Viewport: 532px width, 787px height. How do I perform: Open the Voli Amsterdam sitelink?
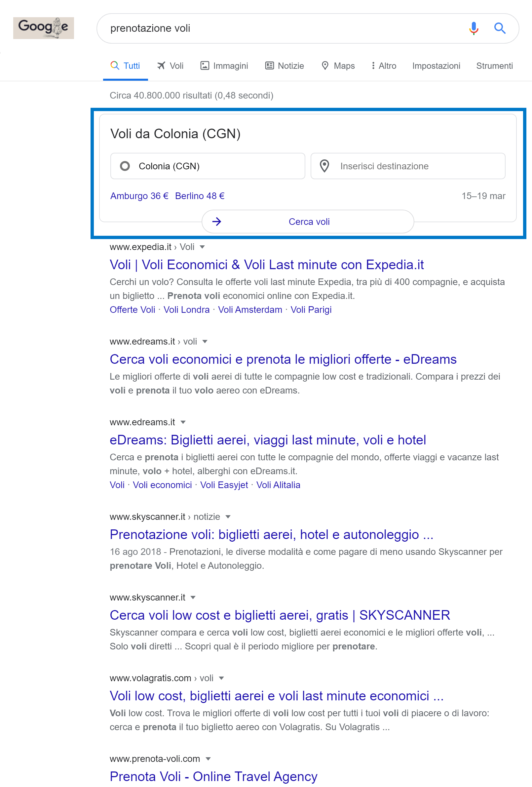(250, 310)
